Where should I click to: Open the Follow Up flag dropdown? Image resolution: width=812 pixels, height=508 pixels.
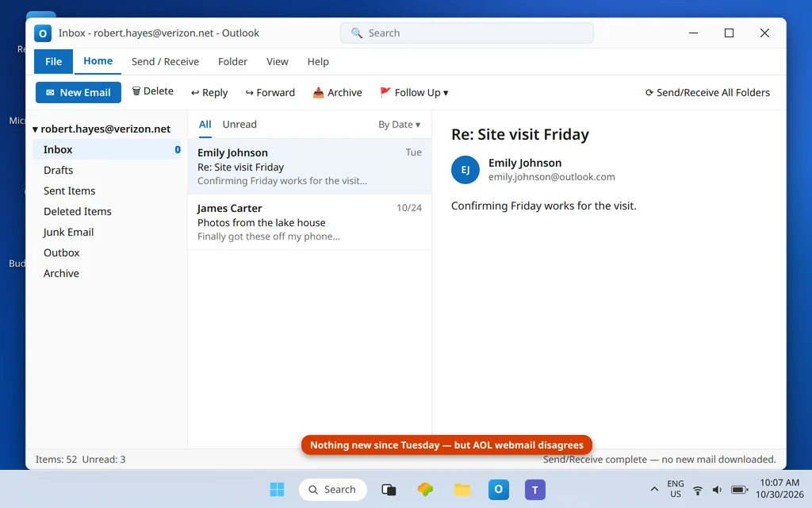click(x=414, y=92)
